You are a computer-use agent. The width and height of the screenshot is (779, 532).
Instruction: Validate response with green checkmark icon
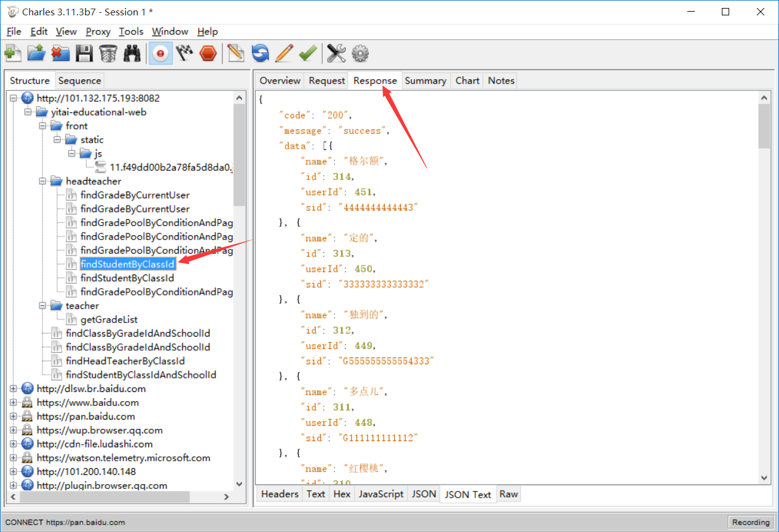point(307,53)
